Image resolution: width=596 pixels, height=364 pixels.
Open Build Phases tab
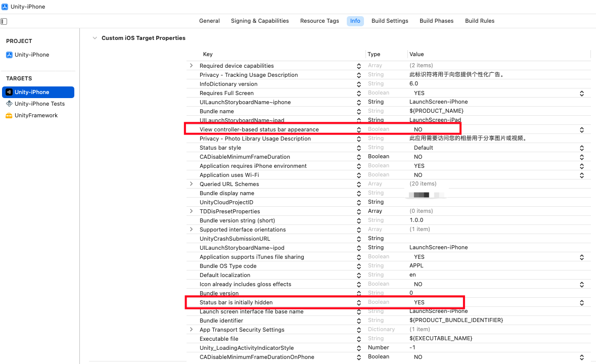436,21
